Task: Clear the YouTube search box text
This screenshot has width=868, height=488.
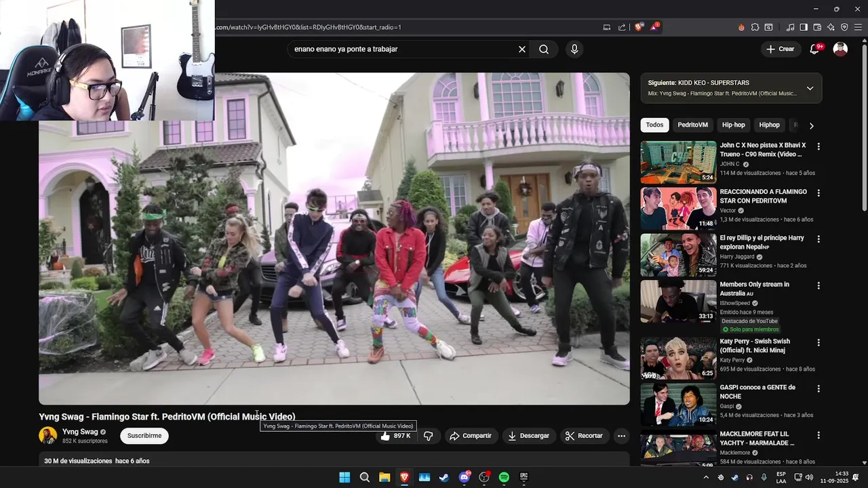Action: coord(522,49)
